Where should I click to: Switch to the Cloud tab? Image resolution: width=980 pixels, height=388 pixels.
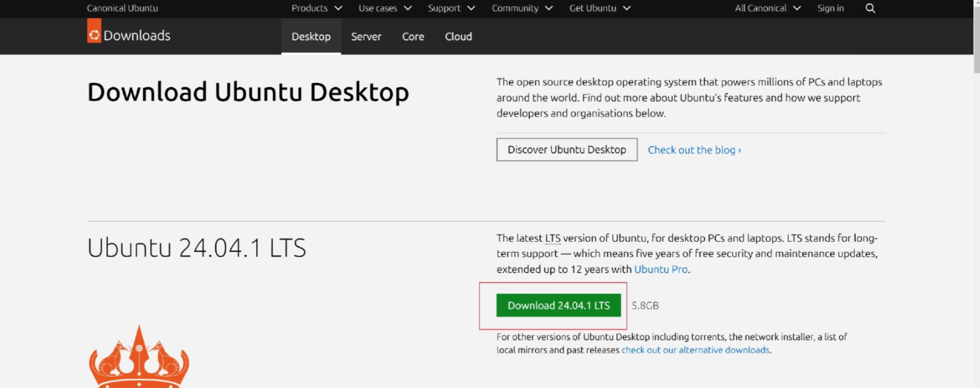(x=458, y=36)
